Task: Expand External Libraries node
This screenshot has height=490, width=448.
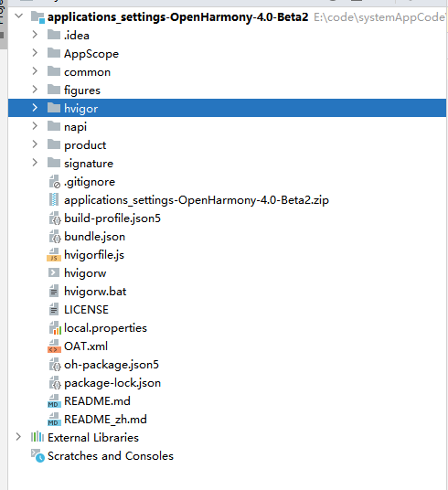Action: pos(18,437)
